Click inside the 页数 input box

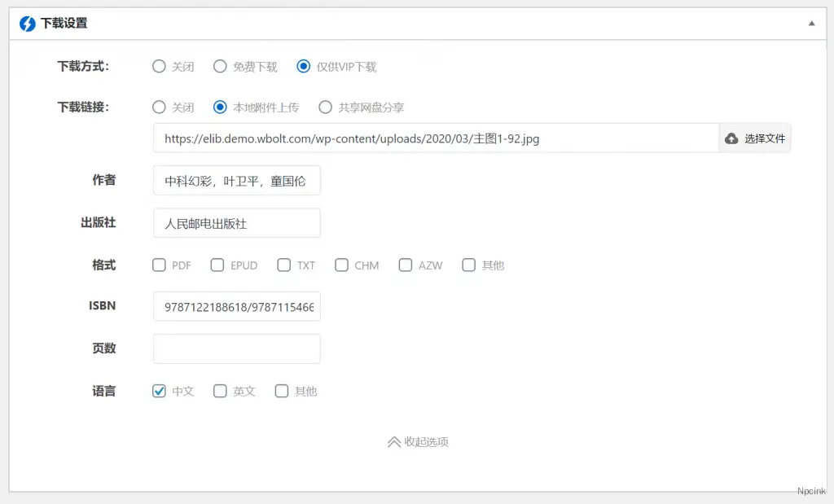pyautogui.click(x=236, y=348)
